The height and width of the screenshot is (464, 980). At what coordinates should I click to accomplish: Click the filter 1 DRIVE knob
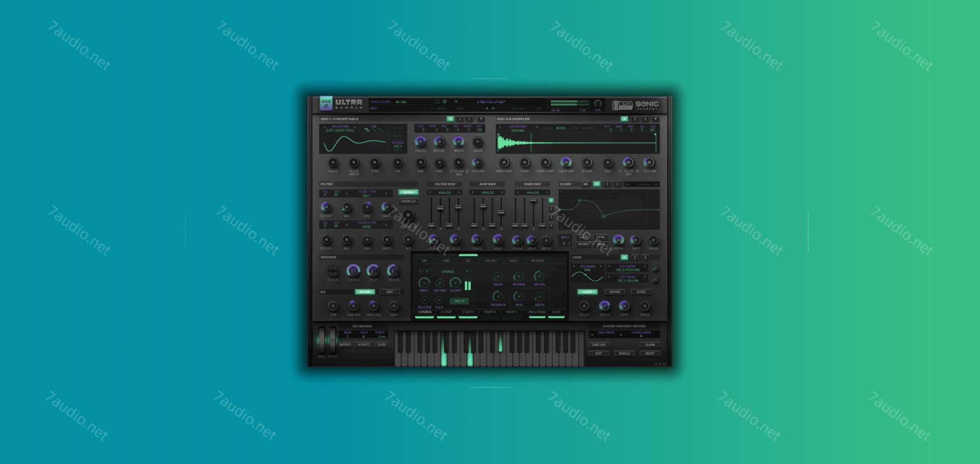[386, 207]
